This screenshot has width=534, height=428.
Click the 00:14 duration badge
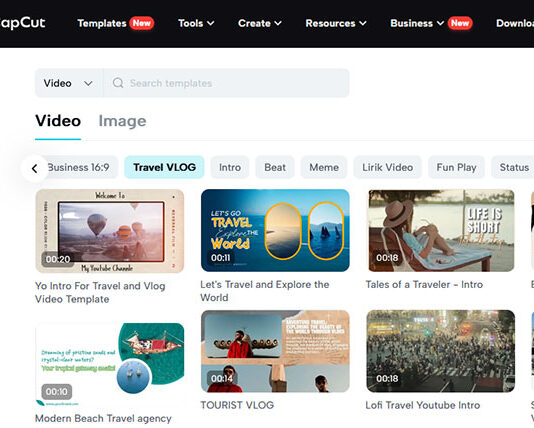(222, 378)
